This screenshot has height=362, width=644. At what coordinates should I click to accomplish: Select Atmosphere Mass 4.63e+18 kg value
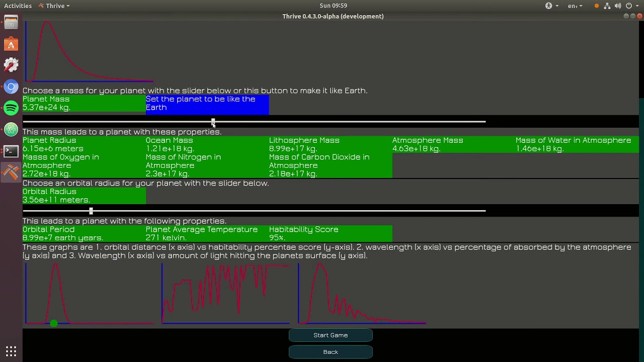click(454, 144)
